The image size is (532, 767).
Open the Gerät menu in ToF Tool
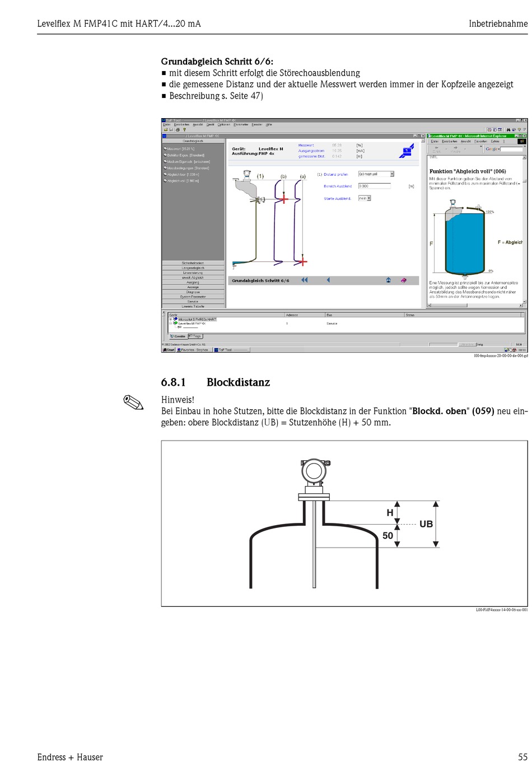211,124
